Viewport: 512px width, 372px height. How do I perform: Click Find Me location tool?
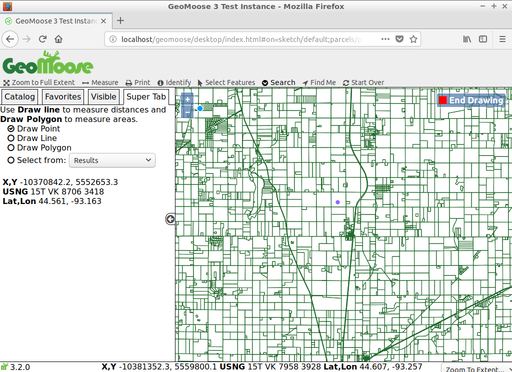(319, 82)
